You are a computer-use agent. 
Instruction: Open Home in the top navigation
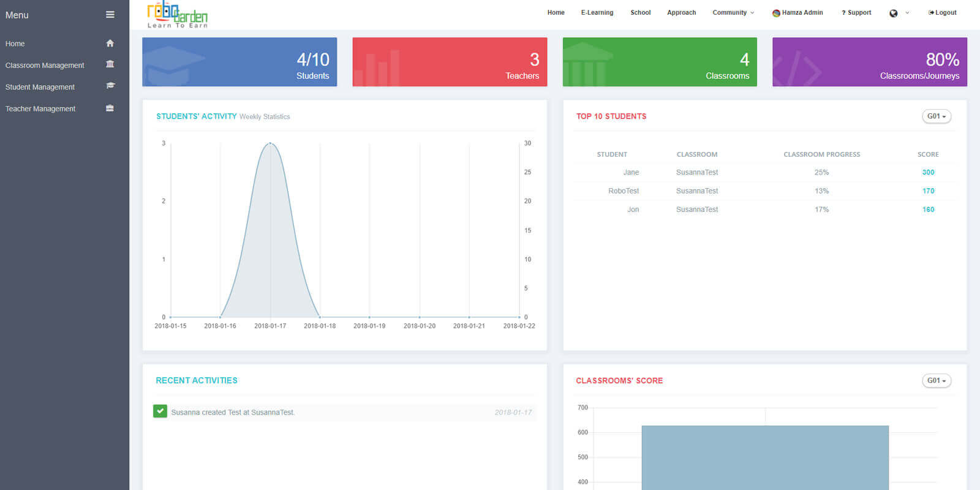pyautogui.click(x=556, y=12)
